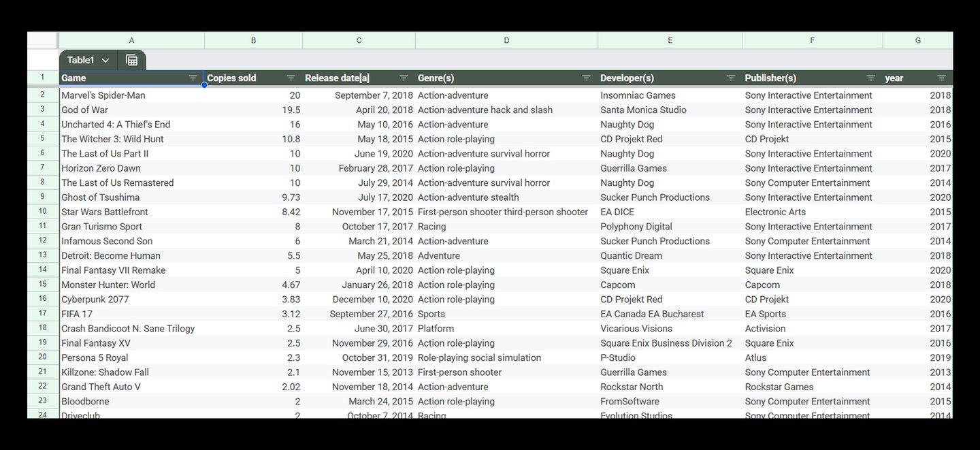Click the Action-adventure hack and slash cell
980x450 pixels.
coord(506,110)
